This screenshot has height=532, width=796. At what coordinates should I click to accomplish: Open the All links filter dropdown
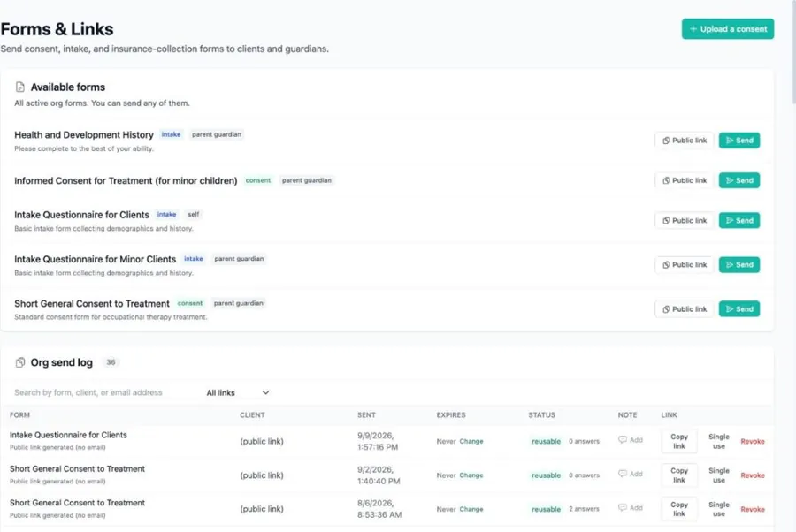(x=238, y=392)
